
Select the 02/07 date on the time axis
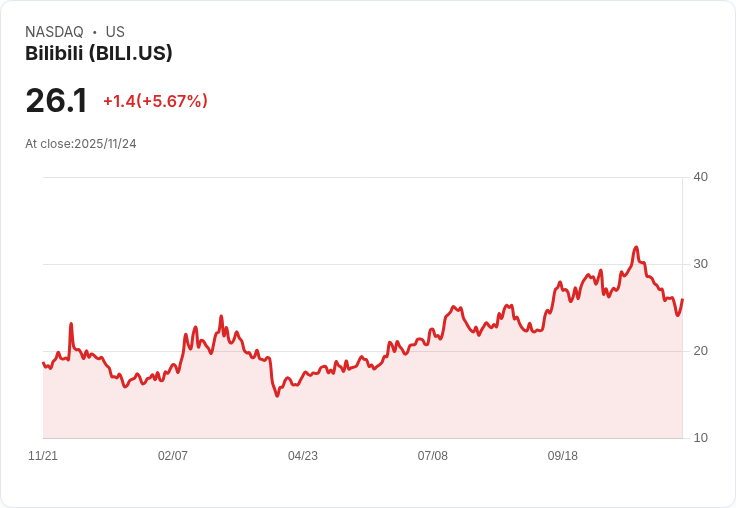pyautogui.click(x=173, y=456)
